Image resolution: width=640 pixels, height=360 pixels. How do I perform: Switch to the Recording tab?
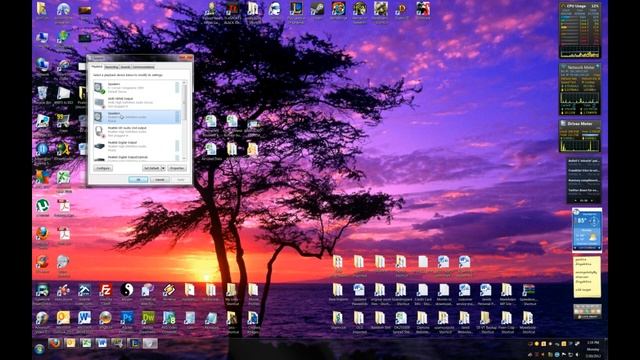coord(111,67)
